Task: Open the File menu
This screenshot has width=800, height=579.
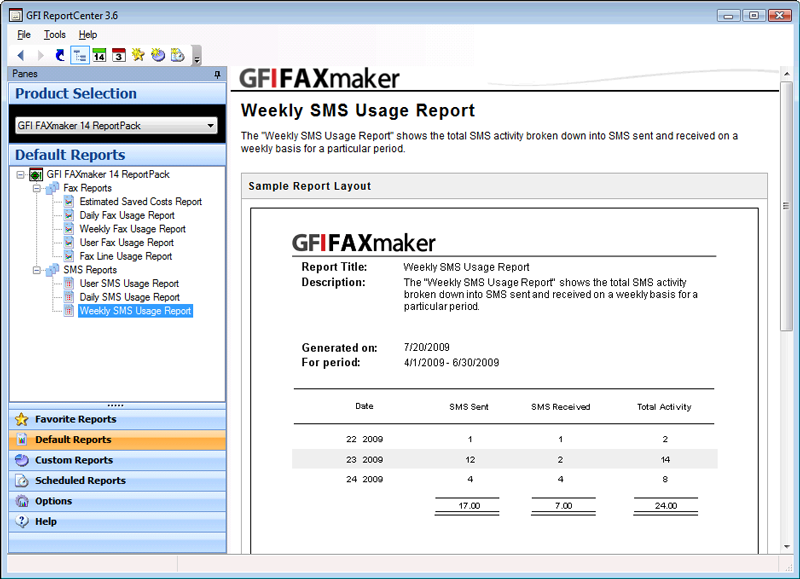Action: 24,35
